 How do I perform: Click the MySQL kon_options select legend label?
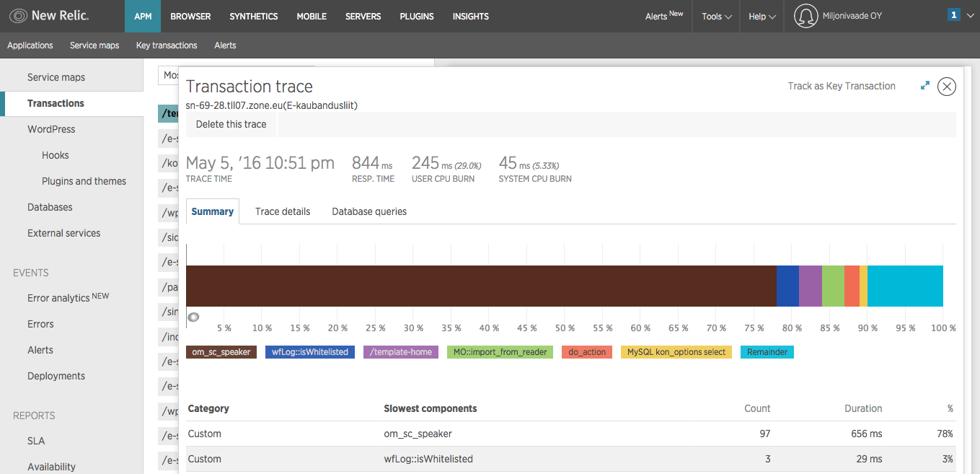[676, 352]
